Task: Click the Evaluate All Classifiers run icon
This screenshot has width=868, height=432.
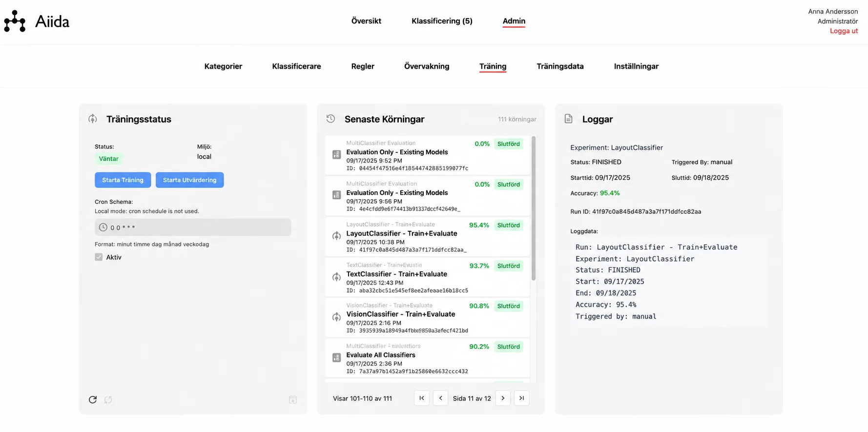Action: click(336, 358)
